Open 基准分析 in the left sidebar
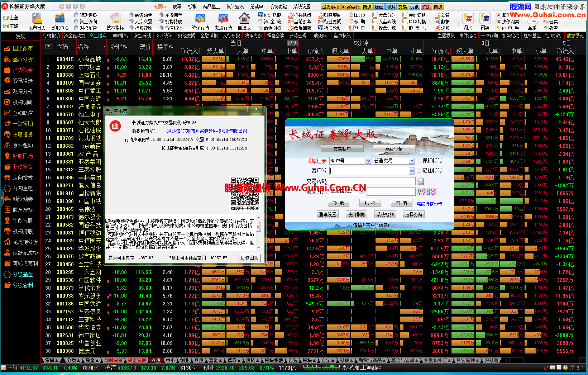Image resolution: width=588 pixels, height=375 pixels. click(19, 59)
